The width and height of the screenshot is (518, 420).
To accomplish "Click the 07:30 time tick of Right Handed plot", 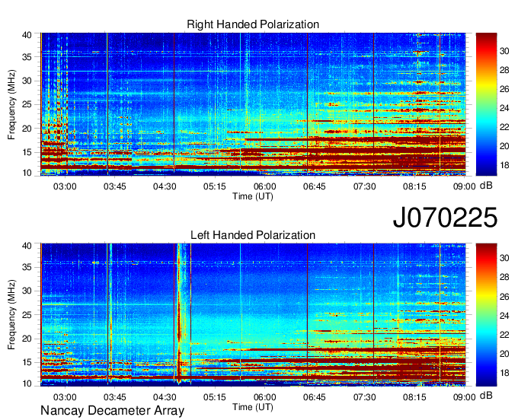I will [364, 186].
